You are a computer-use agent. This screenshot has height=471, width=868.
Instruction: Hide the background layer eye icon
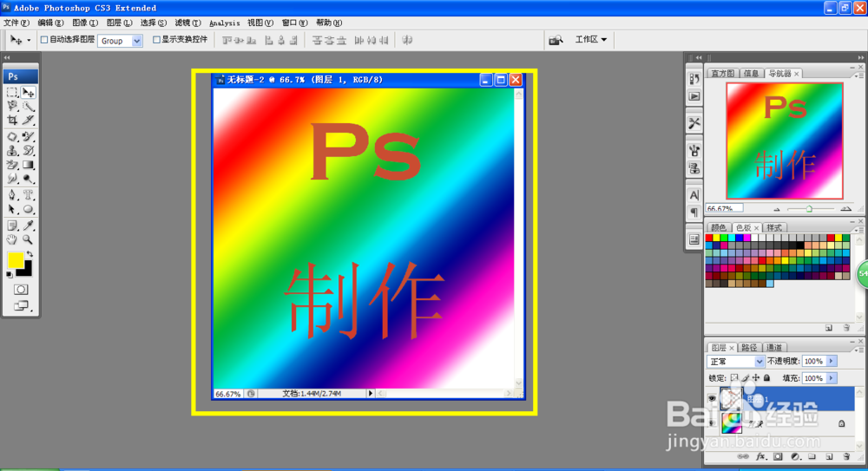pyautogui.click(x=713, y=423)
